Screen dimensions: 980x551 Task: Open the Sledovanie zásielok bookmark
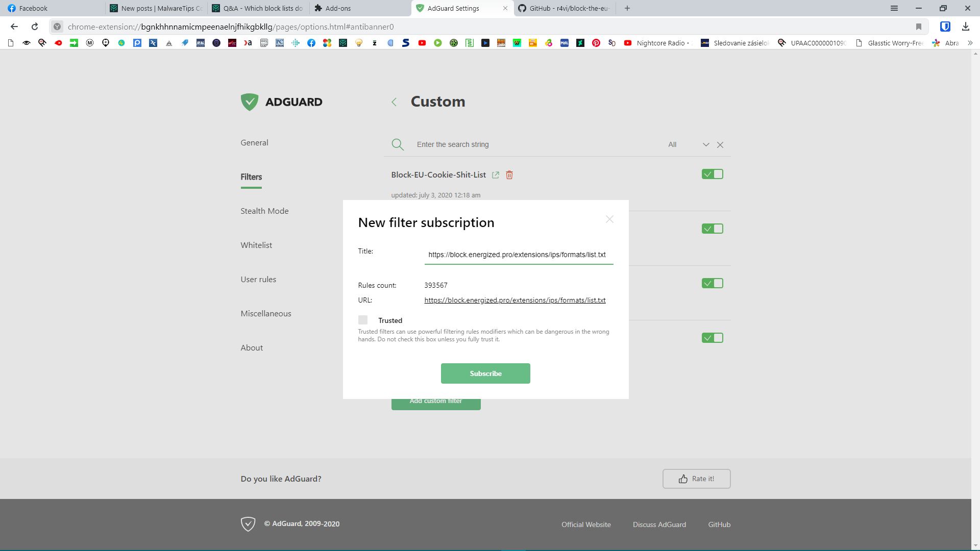(734, 43)
